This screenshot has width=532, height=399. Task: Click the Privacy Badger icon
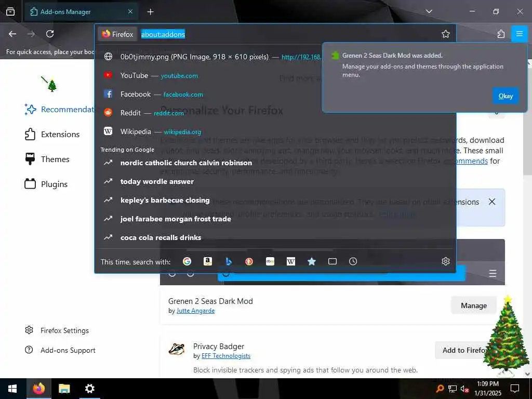177,349
